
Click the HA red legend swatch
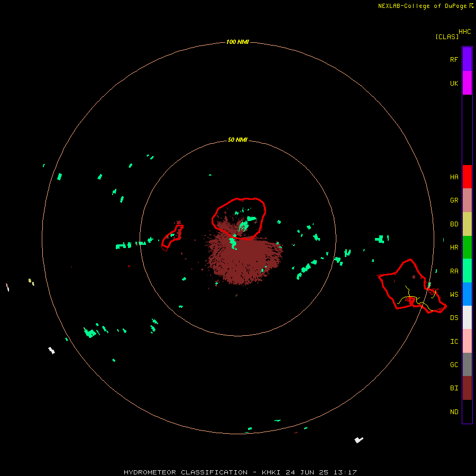[467, 177]
